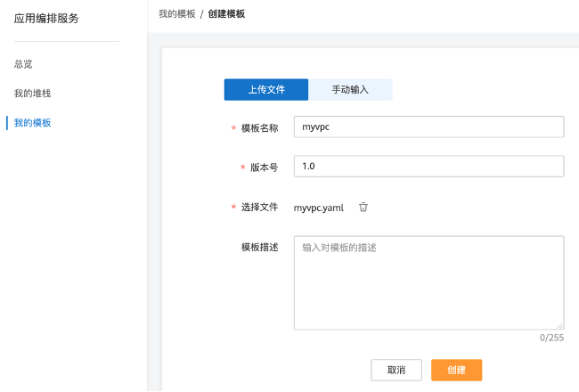Screen dimensions: 579x392
Task: Go to 我的堆栈 in the sidebar
Action: (x=33, y=94)
